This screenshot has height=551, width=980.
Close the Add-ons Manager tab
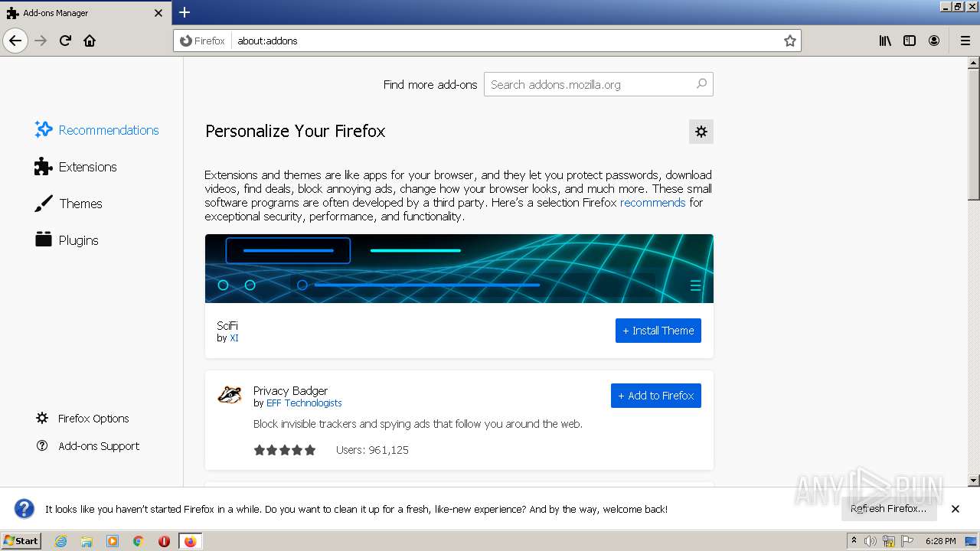[x=158, y=13]
